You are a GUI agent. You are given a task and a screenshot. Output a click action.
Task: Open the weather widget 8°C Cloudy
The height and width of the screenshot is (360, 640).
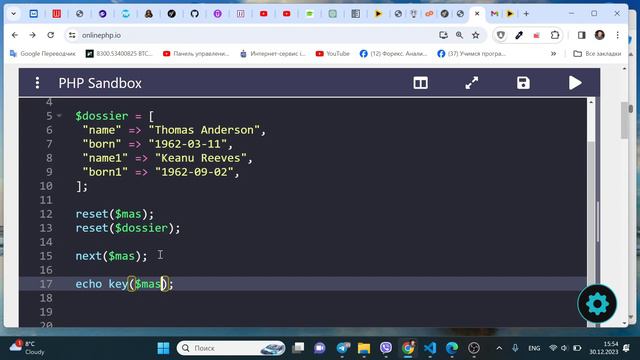coord(28,348)
